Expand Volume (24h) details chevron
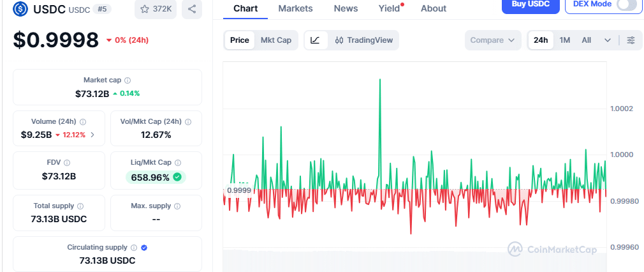 92,135
